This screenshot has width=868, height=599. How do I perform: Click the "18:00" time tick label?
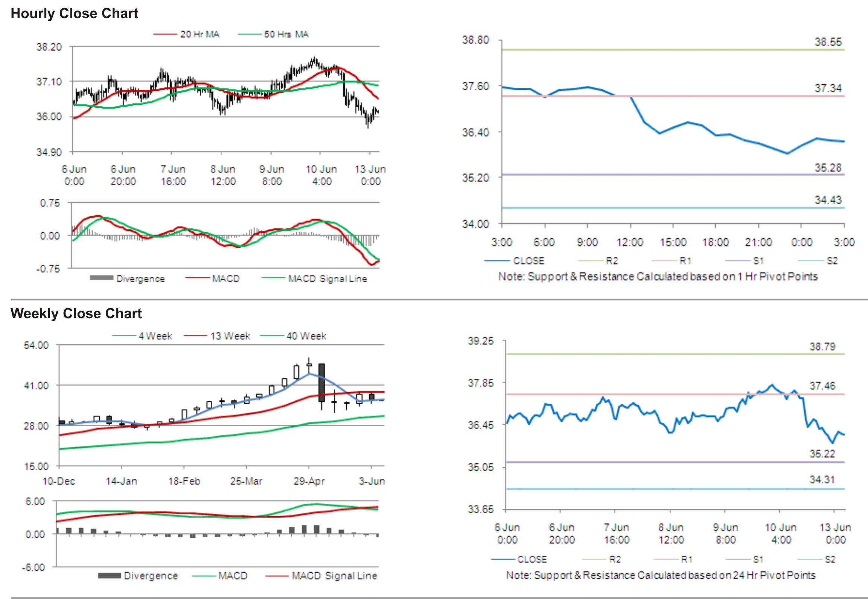coord(716,242)
